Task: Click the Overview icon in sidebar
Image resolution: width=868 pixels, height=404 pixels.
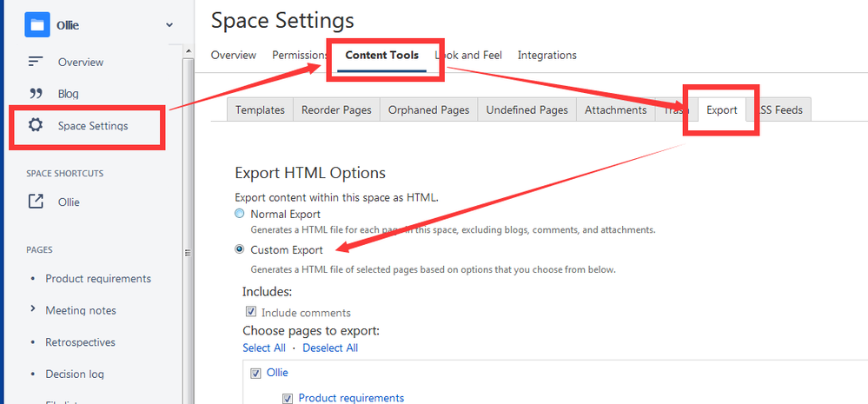Action: point(36,62)
